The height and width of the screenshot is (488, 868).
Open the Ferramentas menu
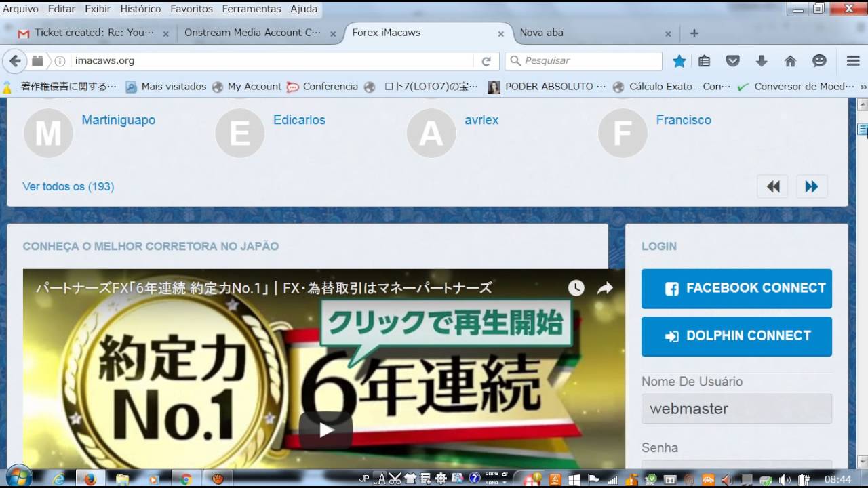click(252, 9)
